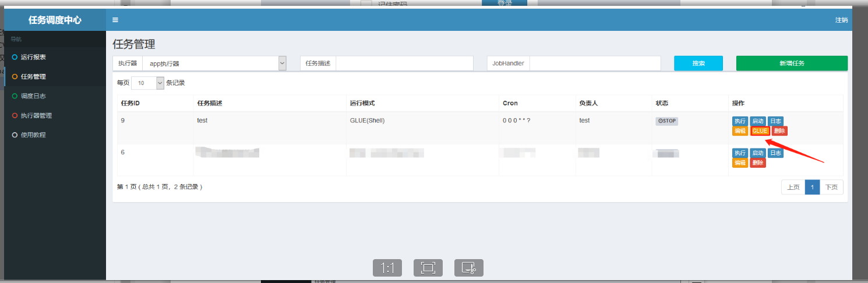This screenshot has height=283, width=868.
Task: Click the circle icon beside 调度日志
Action: [15, 96]
